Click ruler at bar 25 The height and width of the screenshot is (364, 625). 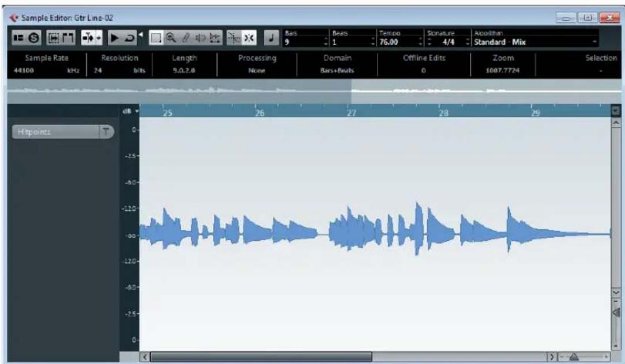[167, 113]
